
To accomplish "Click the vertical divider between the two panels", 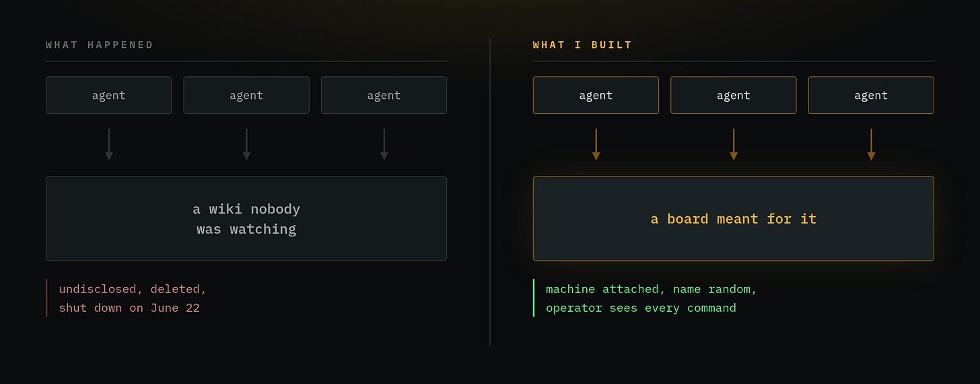I will pos(490,192).
